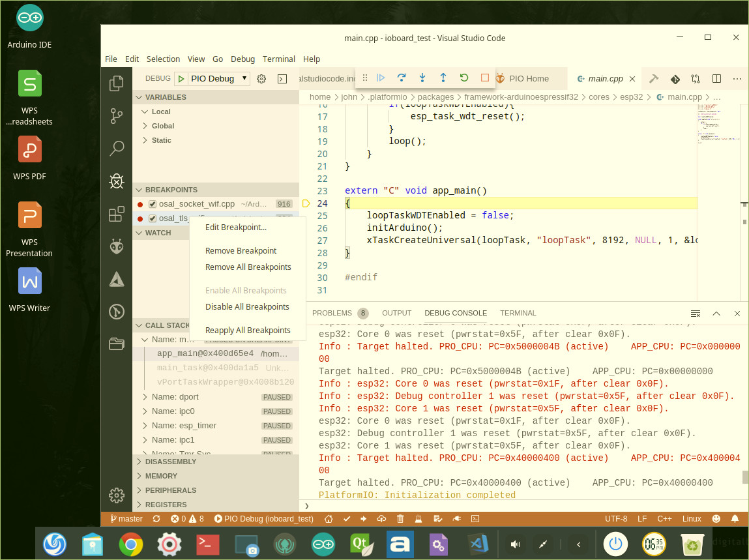Click debug Step Out arrow

pyautogui.click(x=443, y=78)
